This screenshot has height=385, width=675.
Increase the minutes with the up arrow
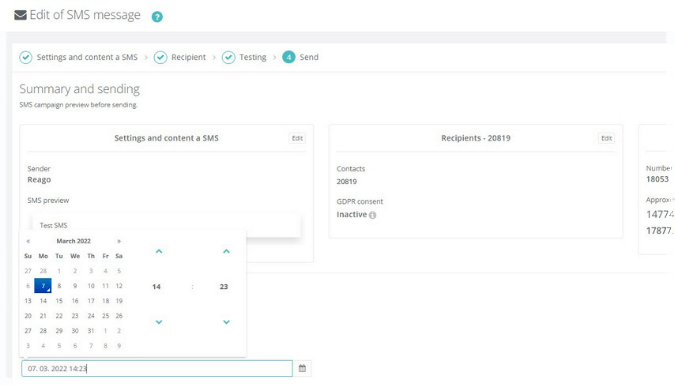pyautogui.click(x=226, y=251)
